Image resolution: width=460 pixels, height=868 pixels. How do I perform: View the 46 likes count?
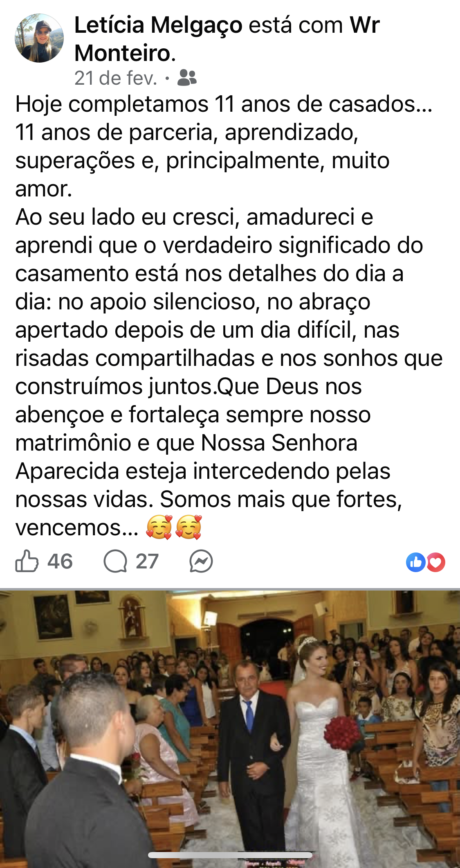coord(60,561)
